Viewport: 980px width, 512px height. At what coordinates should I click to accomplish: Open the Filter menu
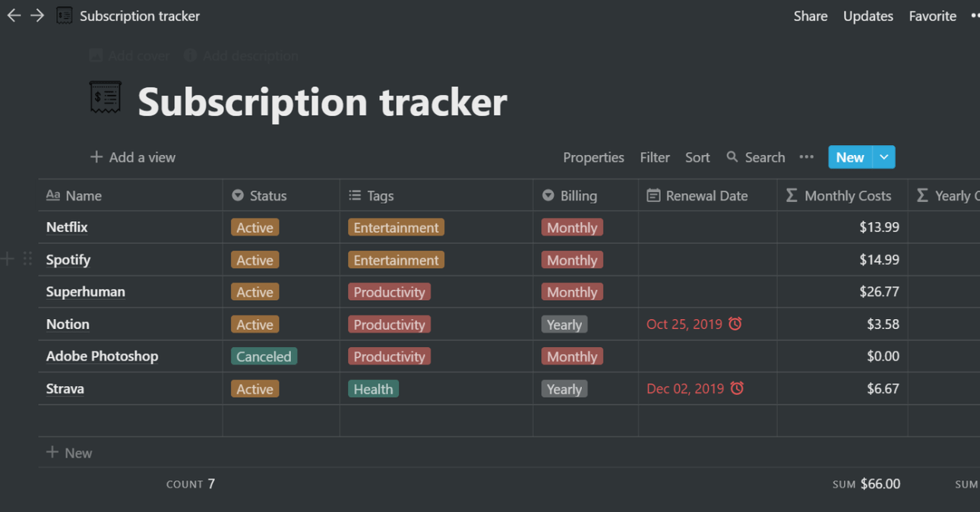pyautogui.click(x=654, y=157)
